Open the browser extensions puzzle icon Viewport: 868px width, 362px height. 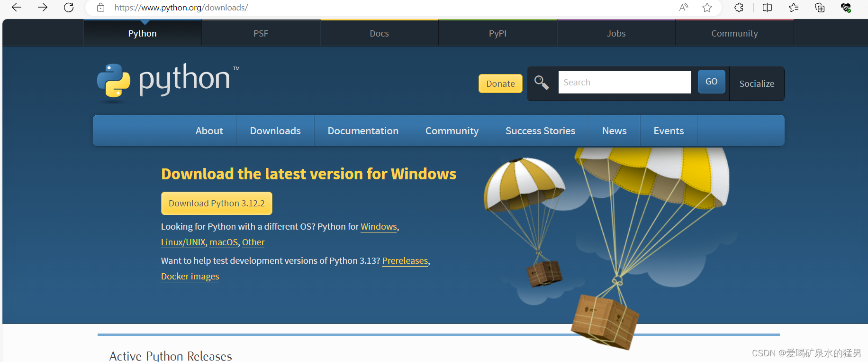pos(739,7)
